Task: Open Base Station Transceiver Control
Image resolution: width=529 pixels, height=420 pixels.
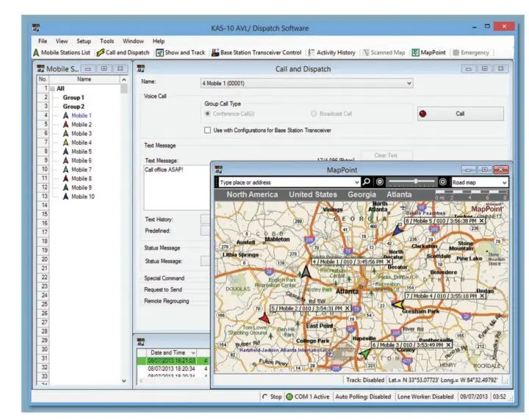Action: 256,53
